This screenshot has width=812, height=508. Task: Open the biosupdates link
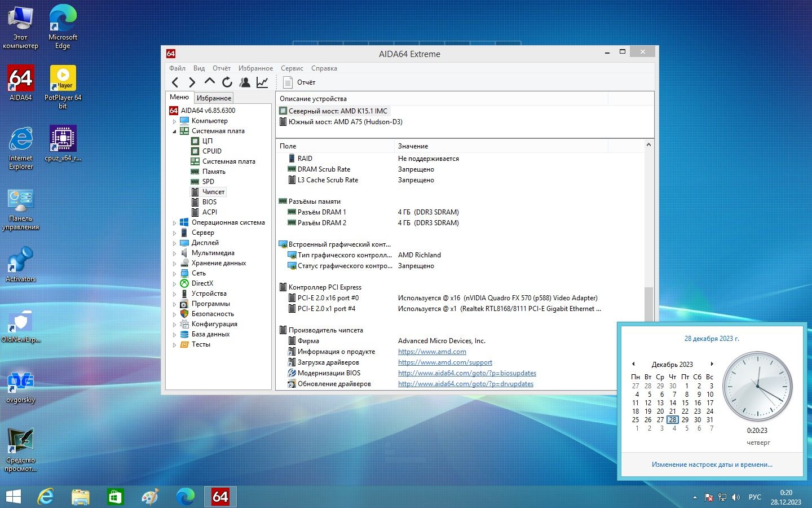(x=467, y=373)
